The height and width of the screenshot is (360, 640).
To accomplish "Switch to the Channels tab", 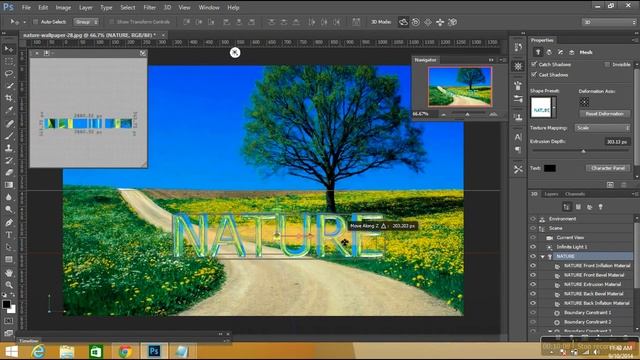I will (x=575, y=194).
